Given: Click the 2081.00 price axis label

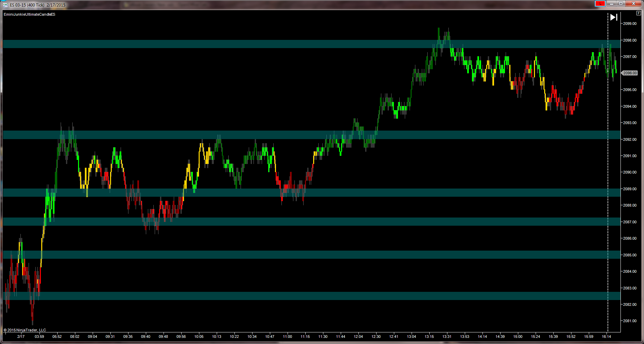Looking at the screenshot, I should tap(630, 321).
